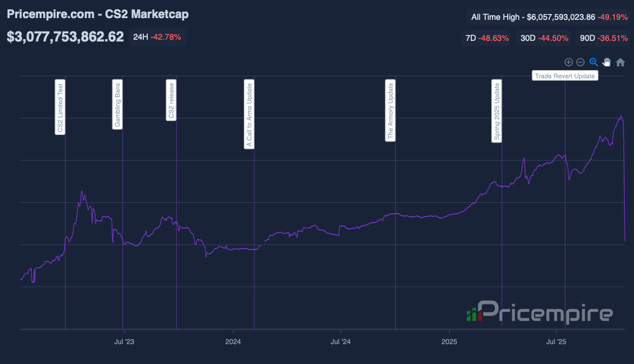Click the All Time High value
The image size is (634, 364).
click(549, 18)
